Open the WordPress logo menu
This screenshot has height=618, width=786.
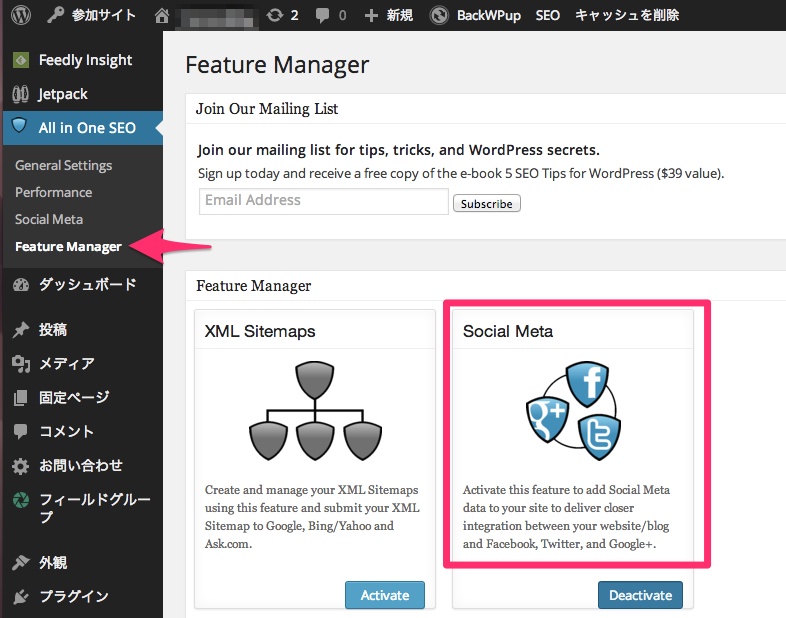pos(21,15)
